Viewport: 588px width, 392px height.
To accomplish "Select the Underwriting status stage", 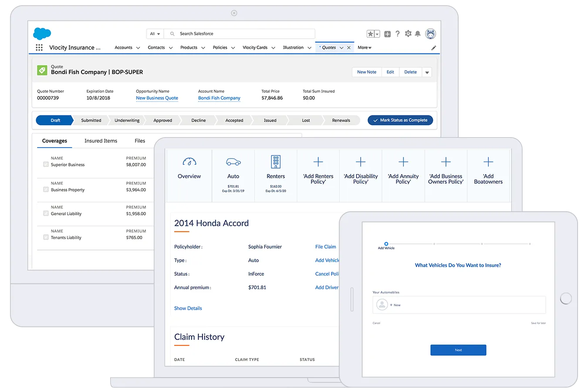I will (x=127, y=120).
